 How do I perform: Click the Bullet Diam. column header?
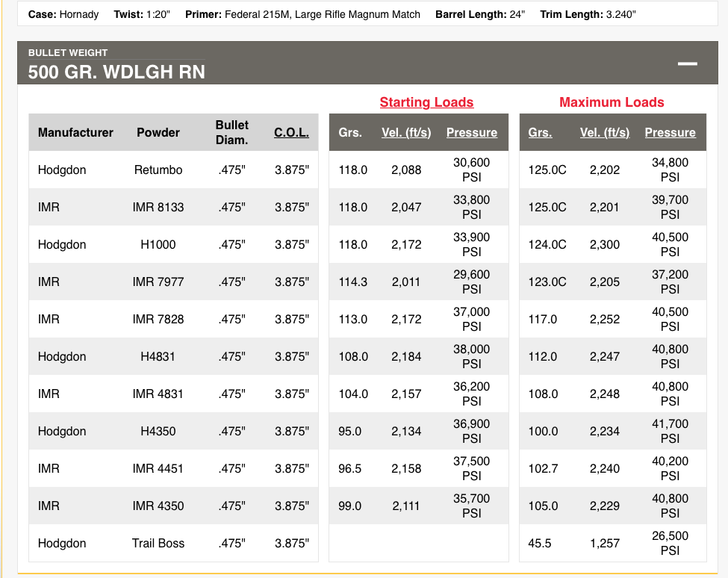coord(231,132)
